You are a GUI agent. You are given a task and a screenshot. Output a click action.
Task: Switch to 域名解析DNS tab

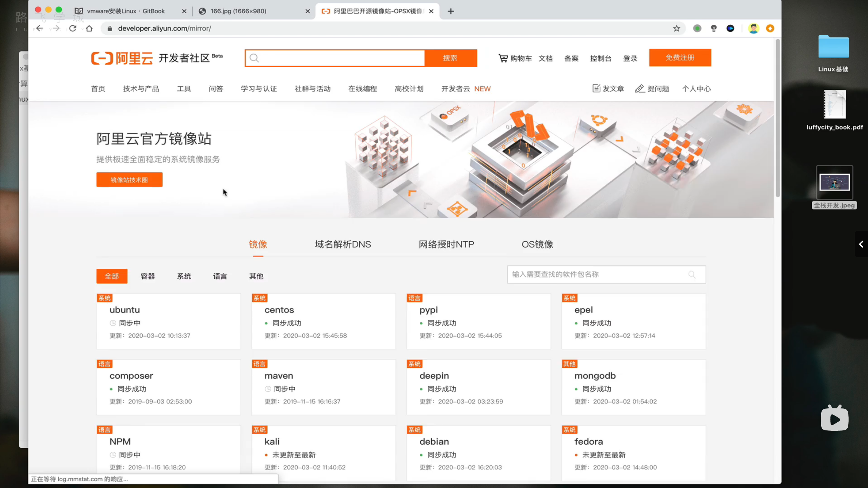[343, 244]
